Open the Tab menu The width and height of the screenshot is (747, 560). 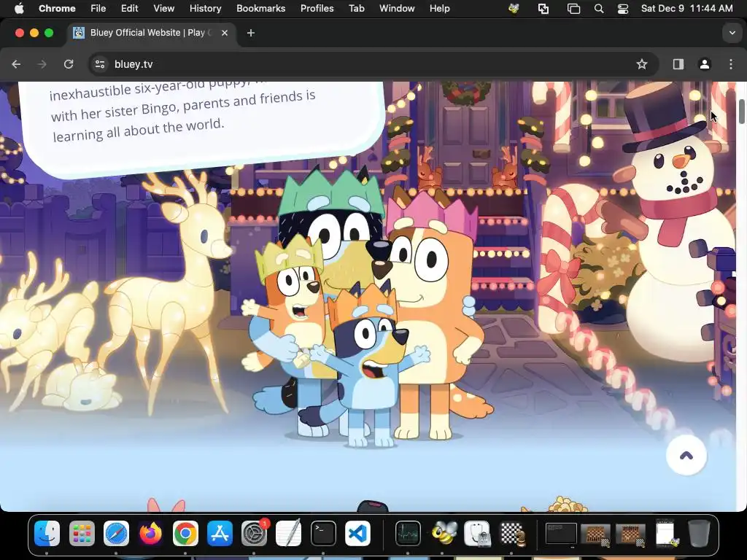pyautogui.click(x=356, y=9)
